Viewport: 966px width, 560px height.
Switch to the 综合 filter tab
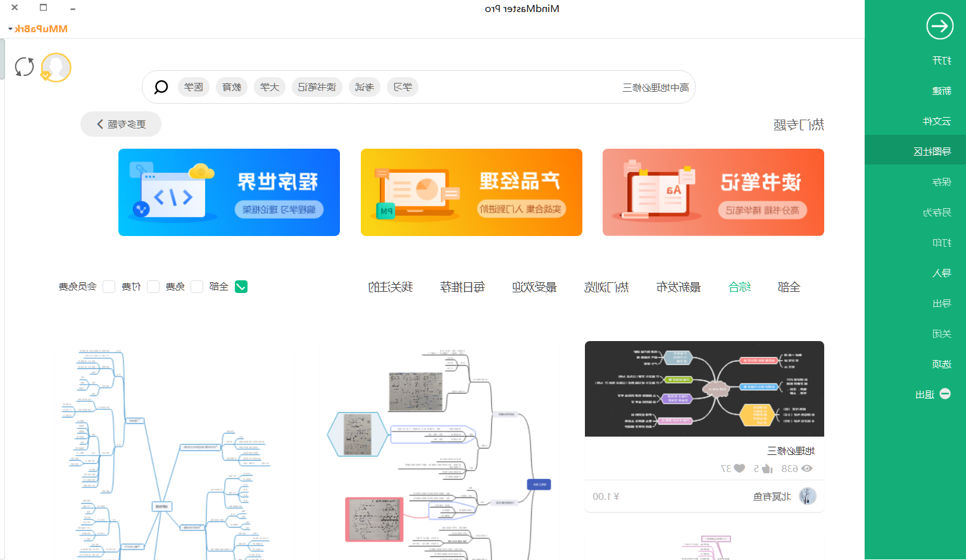click(739, 287)
